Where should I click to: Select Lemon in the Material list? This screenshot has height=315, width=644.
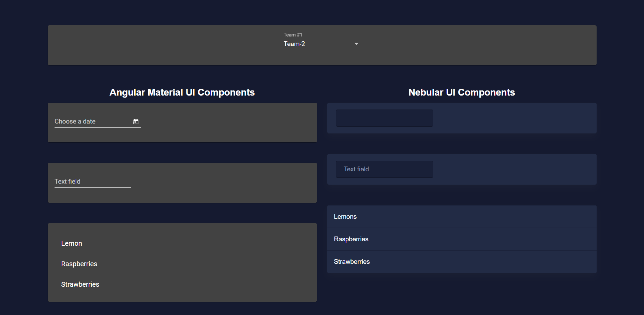pyautogui.click(x=72, y=243)
